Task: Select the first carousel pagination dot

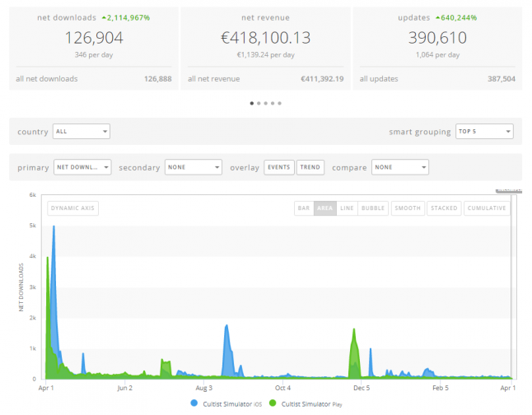Action: [x=251, y=104]
